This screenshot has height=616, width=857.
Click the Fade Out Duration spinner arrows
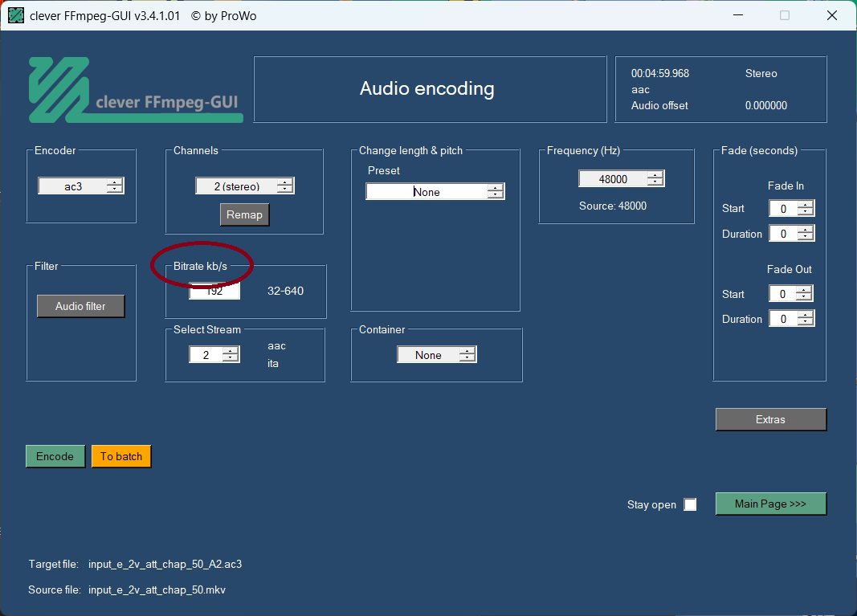click(x=806, y=319)
